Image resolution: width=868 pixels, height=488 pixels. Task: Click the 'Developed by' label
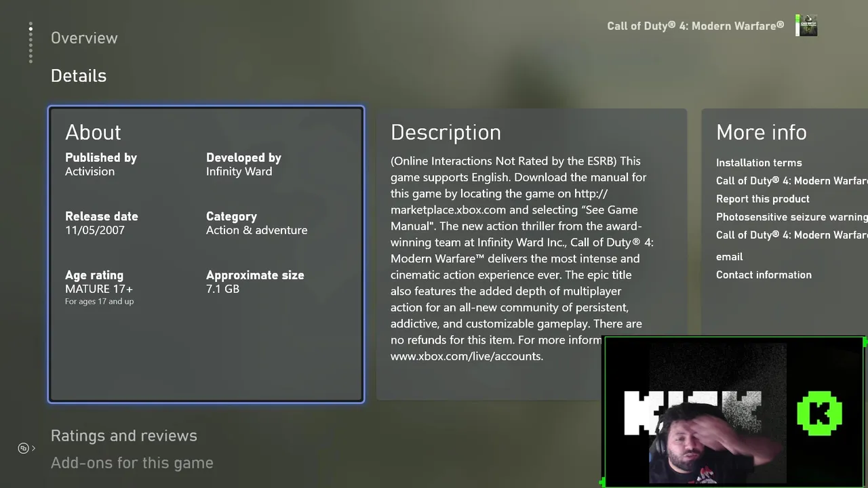pyautogui.click(x=243, y=158)
